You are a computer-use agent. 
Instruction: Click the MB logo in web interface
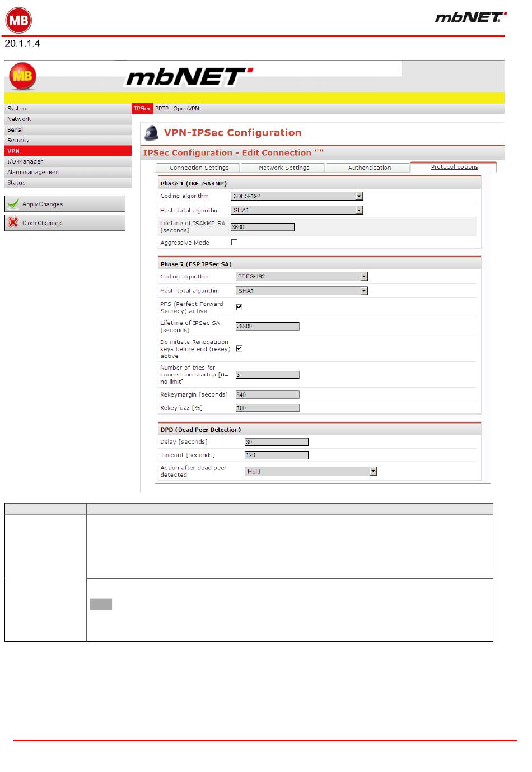tap(22, 77)
